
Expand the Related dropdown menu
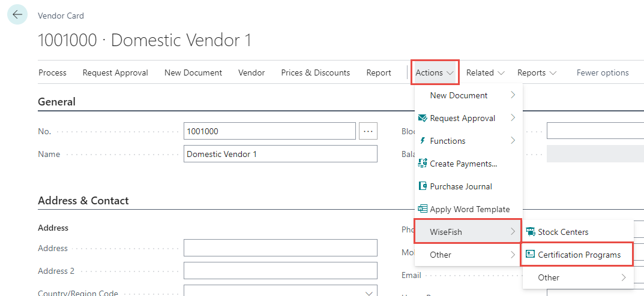click(486, 73)
